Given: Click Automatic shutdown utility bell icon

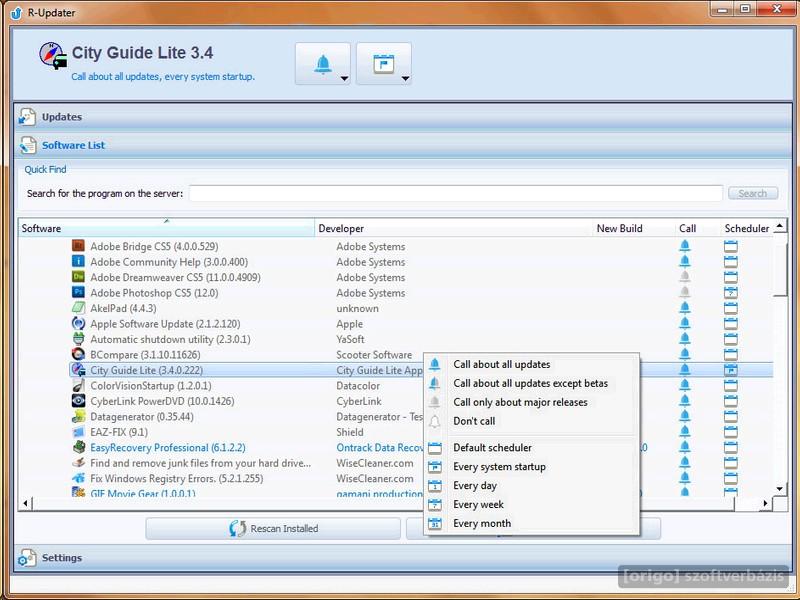Looking at the screenshot, I should pyautogui.click(x=685, y=339).
